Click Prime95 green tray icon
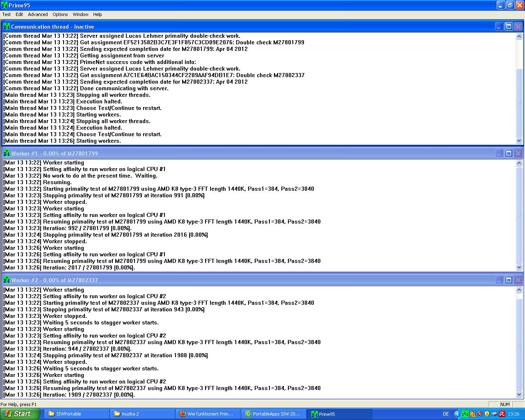Viewport: 525px width, 420px height. 465,414
